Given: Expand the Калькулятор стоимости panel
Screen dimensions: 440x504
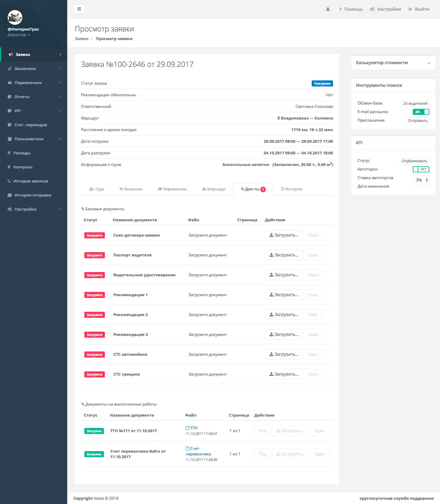Looking at the screenshot, I should (x=429, y=63).
